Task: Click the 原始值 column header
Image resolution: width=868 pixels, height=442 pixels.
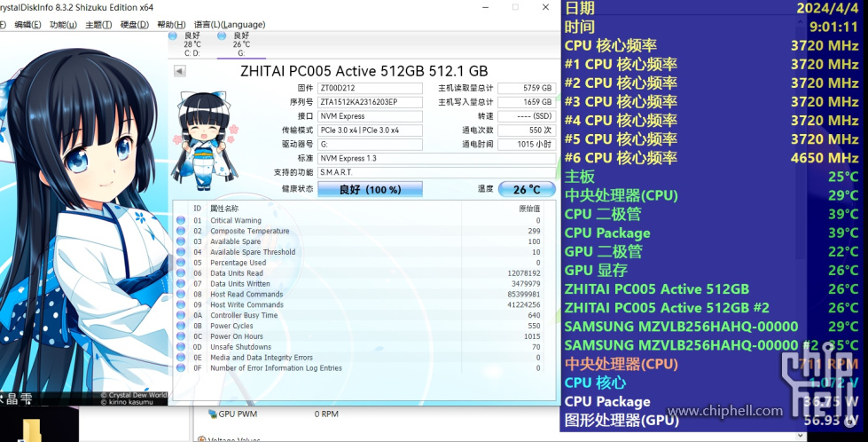Action: point(529,209)
